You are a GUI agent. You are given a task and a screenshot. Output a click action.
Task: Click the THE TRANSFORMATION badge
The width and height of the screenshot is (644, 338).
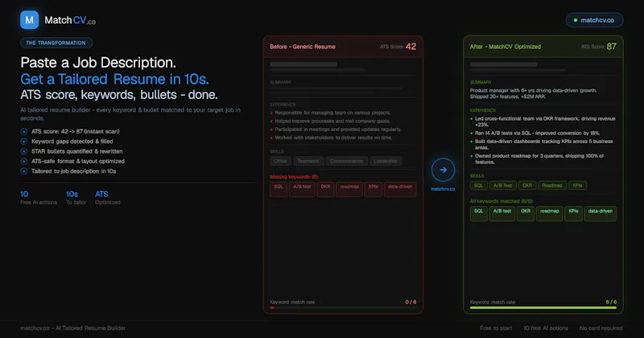tap(56, 43)
